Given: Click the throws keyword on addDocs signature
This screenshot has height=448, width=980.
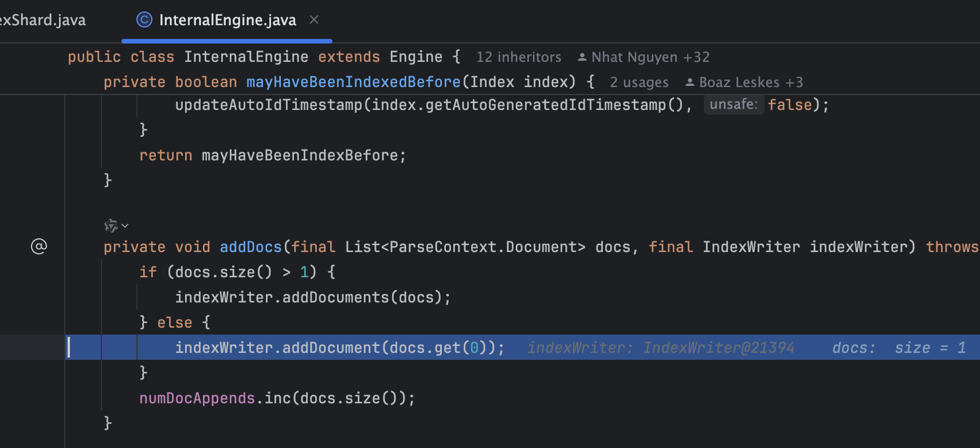Looking at the screenshot, I should [x=952, y=247].
